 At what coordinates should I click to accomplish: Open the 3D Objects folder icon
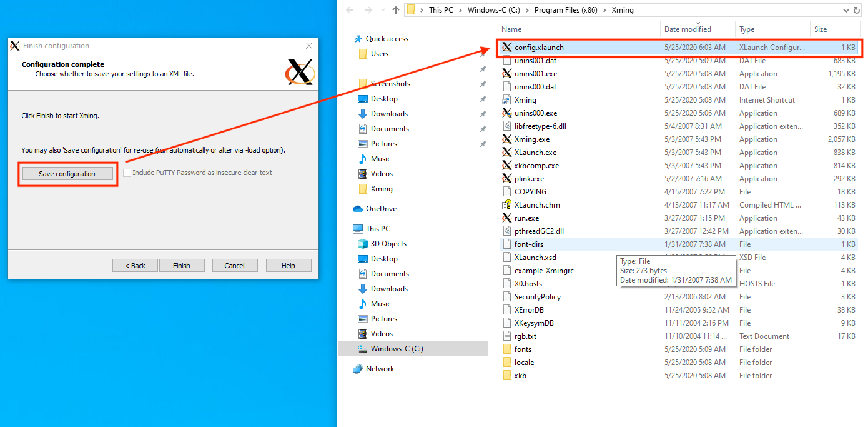363,244
